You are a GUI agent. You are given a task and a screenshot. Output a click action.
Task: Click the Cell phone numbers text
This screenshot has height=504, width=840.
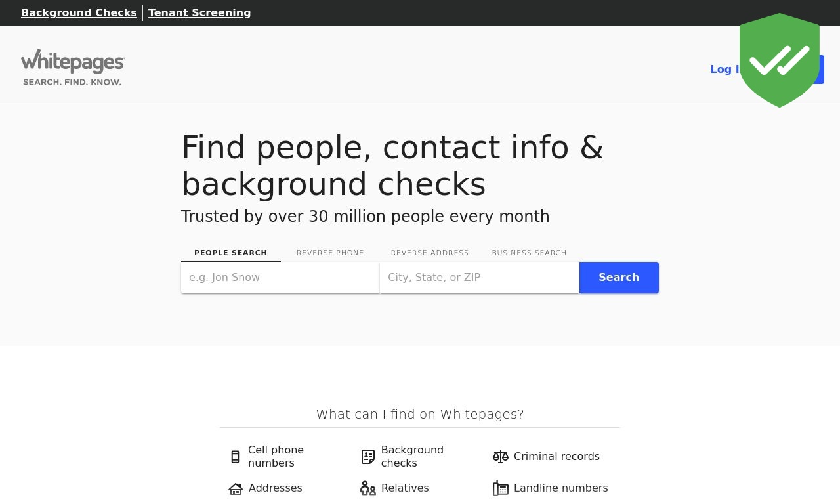[x=276, y=456]
